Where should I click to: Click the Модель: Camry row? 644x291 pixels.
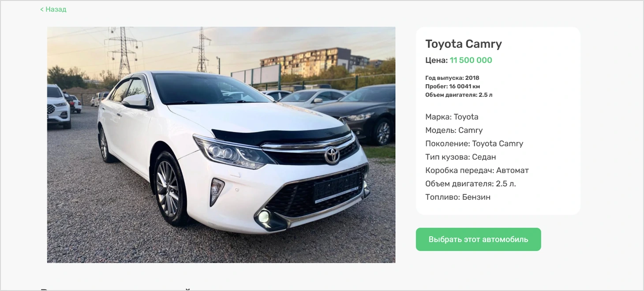[454, 131]
